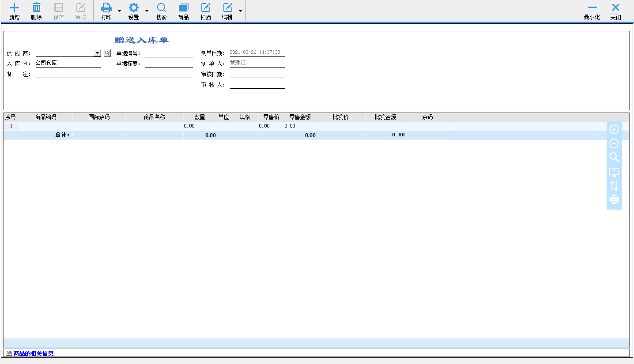Click the 零售价 column header
The image size is (634, 364).
pyautogui.click(x=271, y=117)
